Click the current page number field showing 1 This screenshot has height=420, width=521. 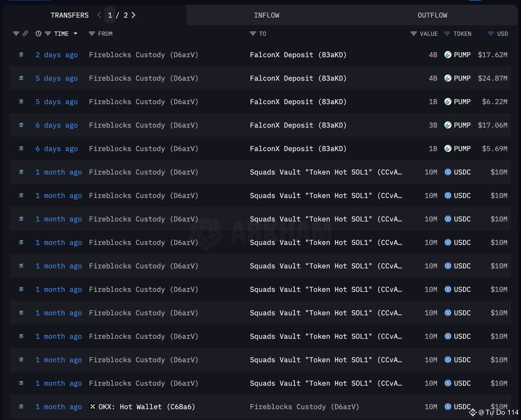110,15
